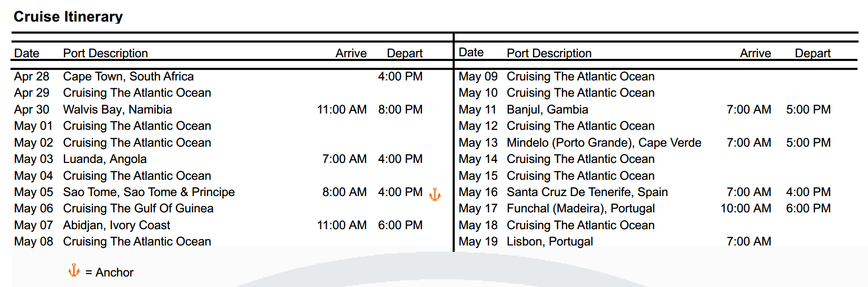Click the anchor icon beside Sao Tome departure
The image size is (868, 287).
point(435,194)
